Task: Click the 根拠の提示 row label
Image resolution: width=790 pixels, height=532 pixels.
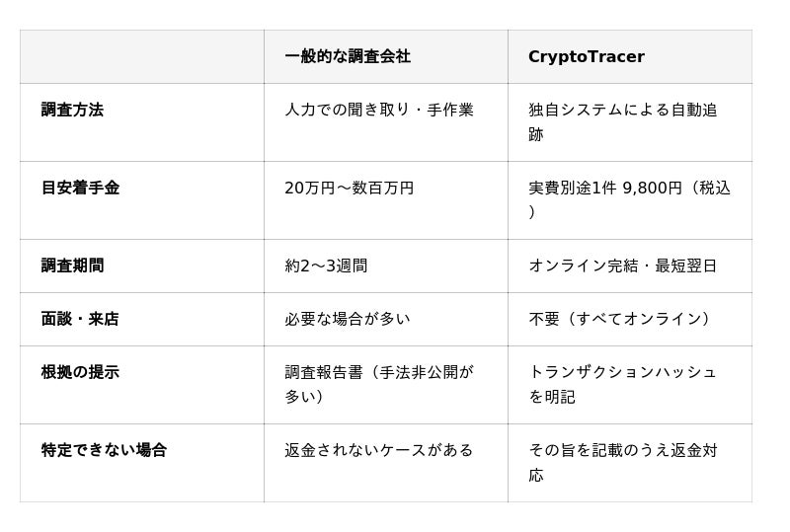Action: 80,372
